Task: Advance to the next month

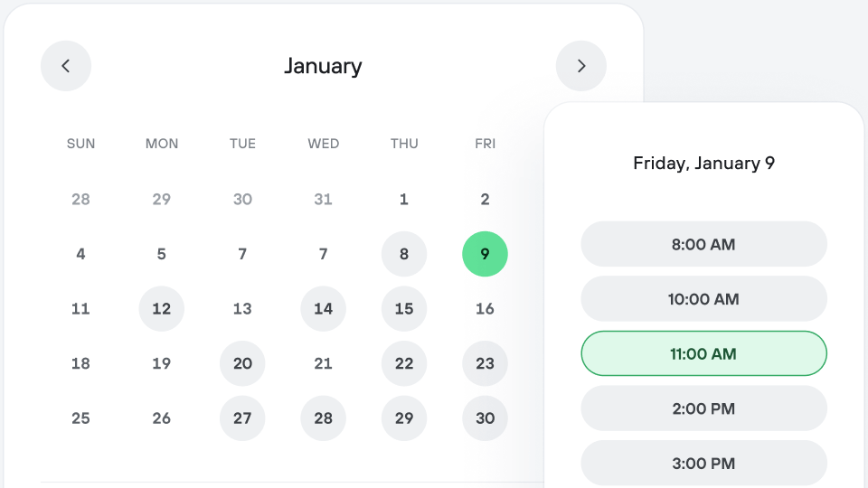Action: pos(580,66)
